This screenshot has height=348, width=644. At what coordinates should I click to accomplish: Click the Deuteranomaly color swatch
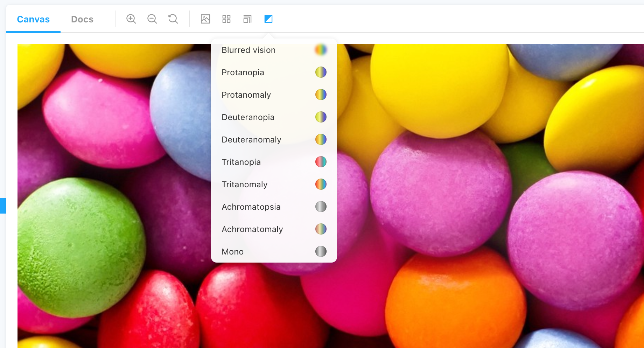pyautogui.click(x=321, y=139)
